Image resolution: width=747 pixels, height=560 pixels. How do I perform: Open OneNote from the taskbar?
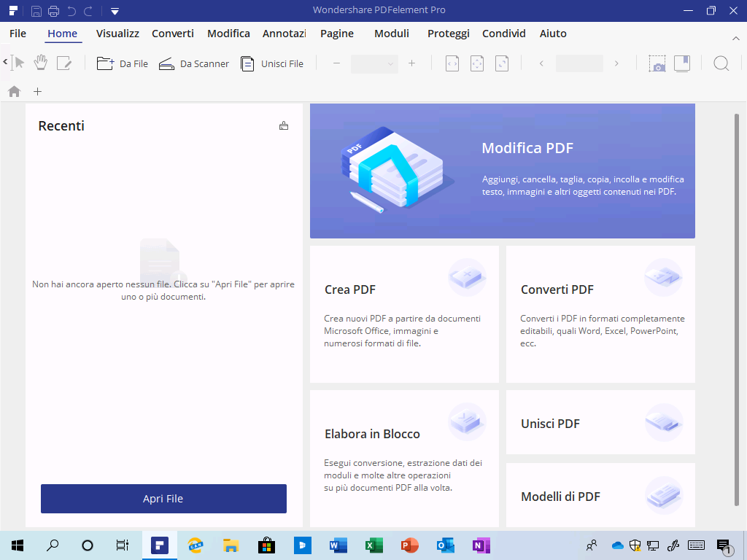click(x=481, y=545)
